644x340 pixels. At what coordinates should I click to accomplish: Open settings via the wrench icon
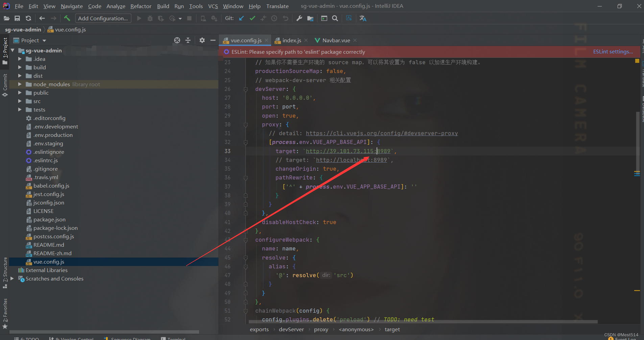pyautogui.click(x=299, y=18)
